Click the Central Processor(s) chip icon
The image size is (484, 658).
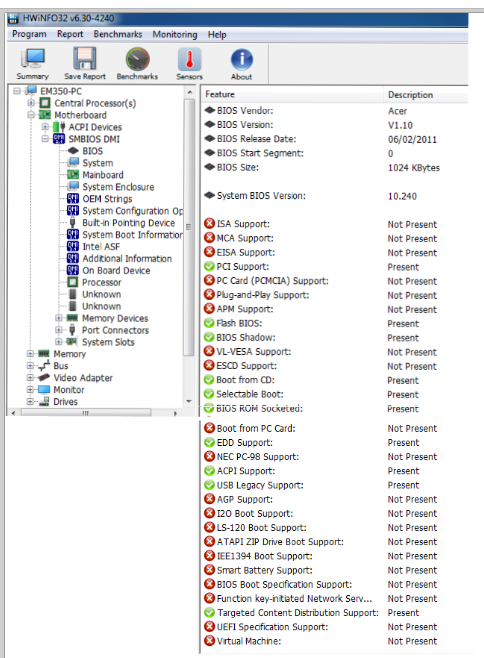[x=44, y=103]
